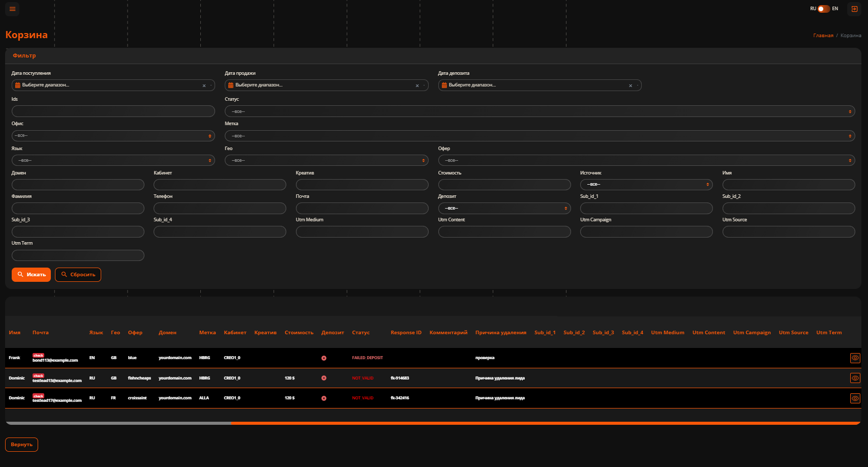View details of testlead17@example.com row

[x=855, y=398]
